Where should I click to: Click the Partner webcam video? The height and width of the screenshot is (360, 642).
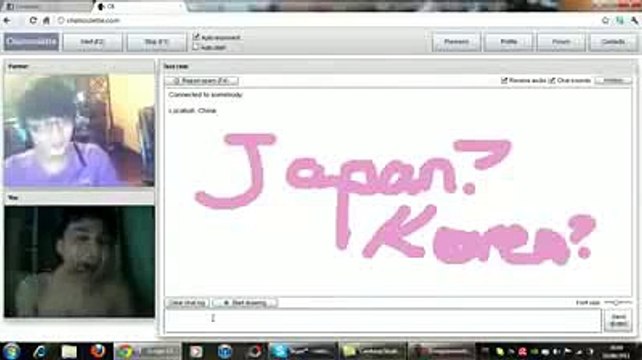(79, 130)
